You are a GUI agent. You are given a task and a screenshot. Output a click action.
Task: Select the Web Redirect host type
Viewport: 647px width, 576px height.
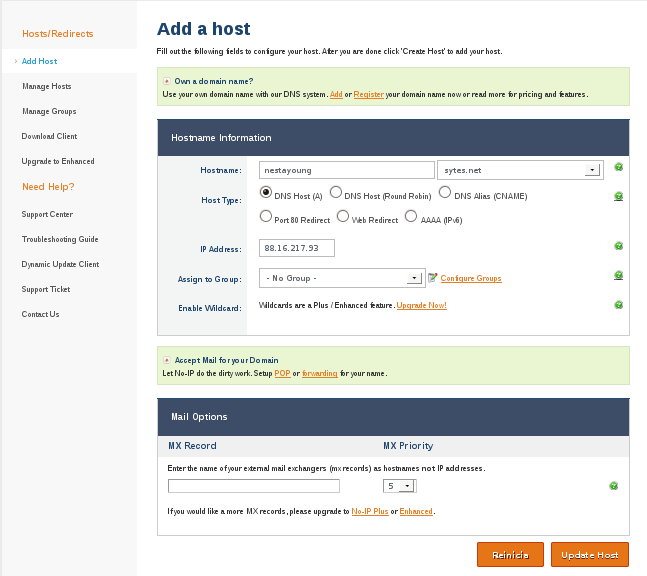coord(343,217)
